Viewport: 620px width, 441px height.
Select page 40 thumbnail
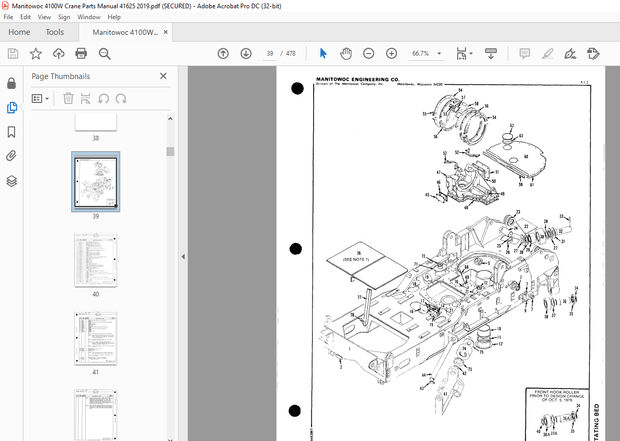[x=96, y=260]
